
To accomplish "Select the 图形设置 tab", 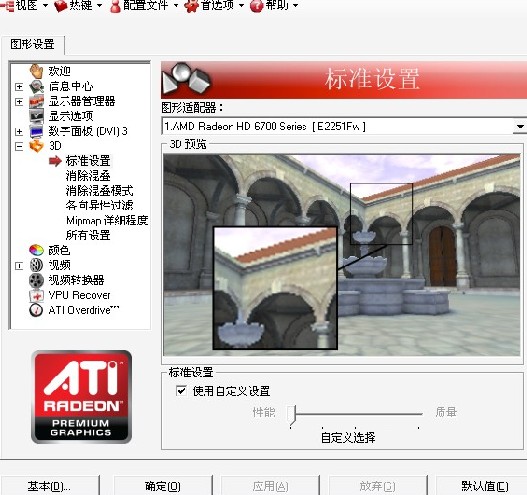I will pyautogui.click(x=32, y=44).
